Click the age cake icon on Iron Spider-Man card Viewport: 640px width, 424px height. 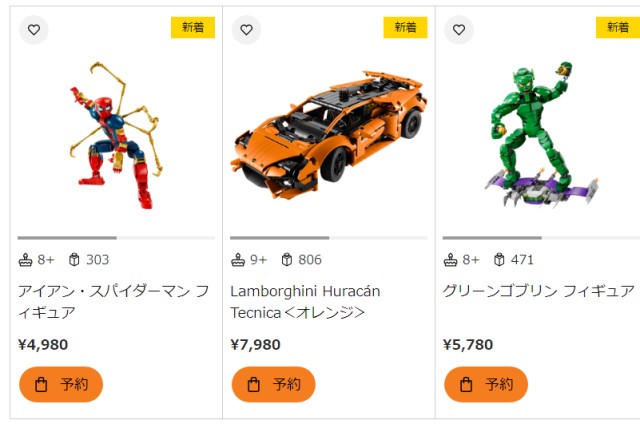pyautogui.click(x=25, y=260)
